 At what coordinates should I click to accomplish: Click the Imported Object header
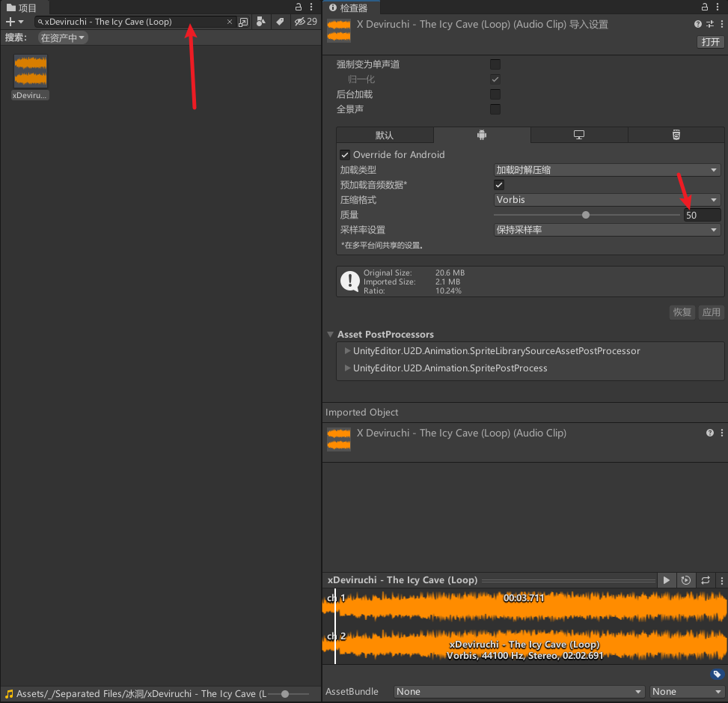(361, 412)
